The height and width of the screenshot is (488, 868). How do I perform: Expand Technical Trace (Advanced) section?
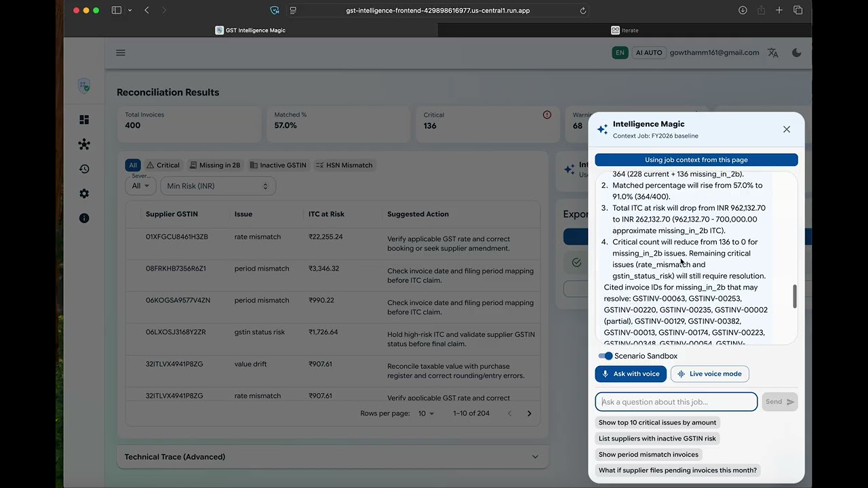tap(332, 457)
